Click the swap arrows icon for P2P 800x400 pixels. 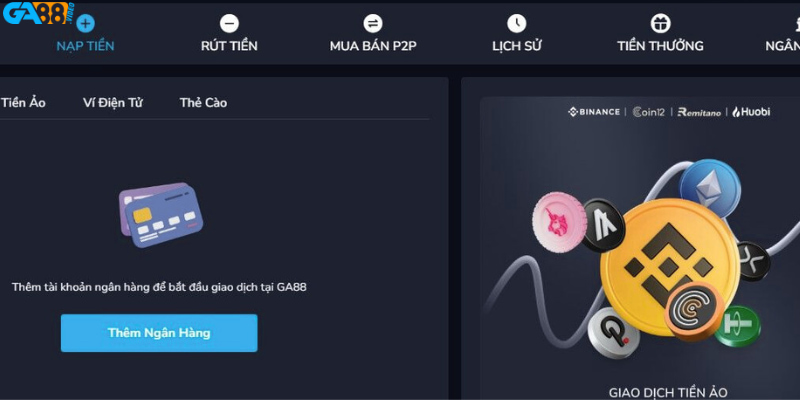(x=373, y=23)
